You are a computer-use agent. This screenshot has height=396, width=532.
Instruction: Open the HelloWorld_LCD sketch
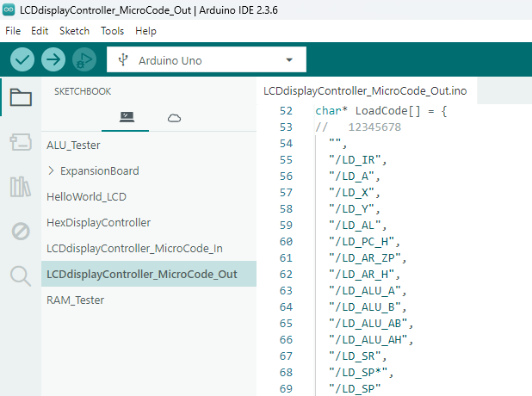(86, 196)
